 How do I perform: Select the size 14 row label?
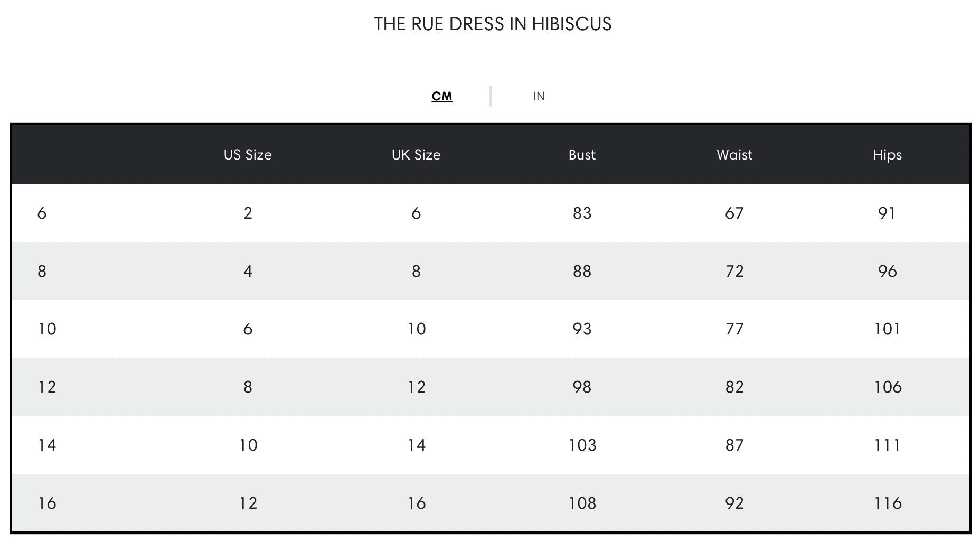click(x=47, y=445)
